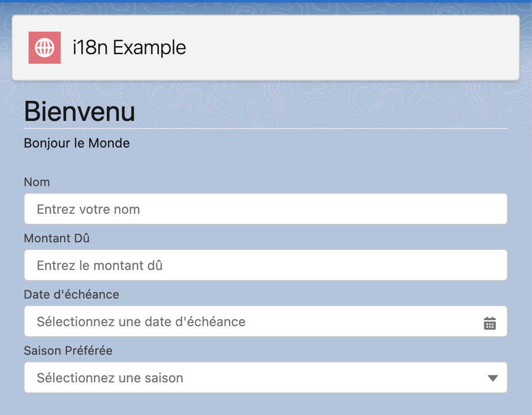The image size is (532, 415).
Task: Click the 'Nom' field label
Action: click(37, 182)
